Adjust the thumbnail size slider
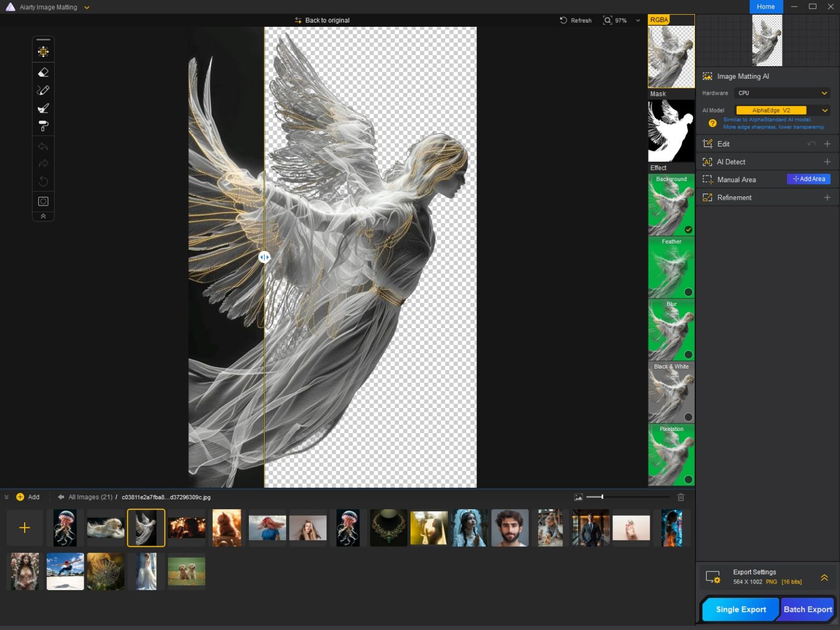 click(602, 497)
